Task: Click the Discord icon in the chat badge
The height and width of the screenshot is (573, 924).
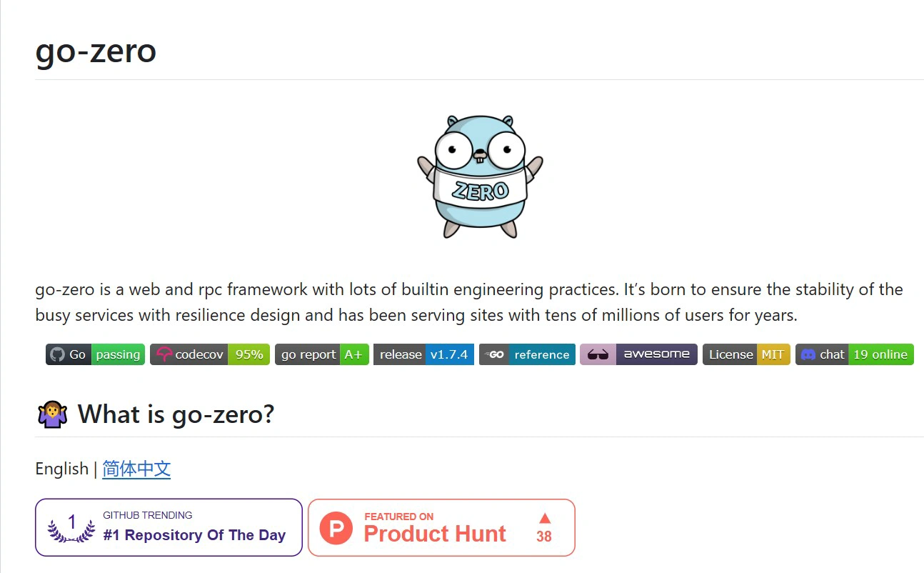Action: click(x=808, y=354)
